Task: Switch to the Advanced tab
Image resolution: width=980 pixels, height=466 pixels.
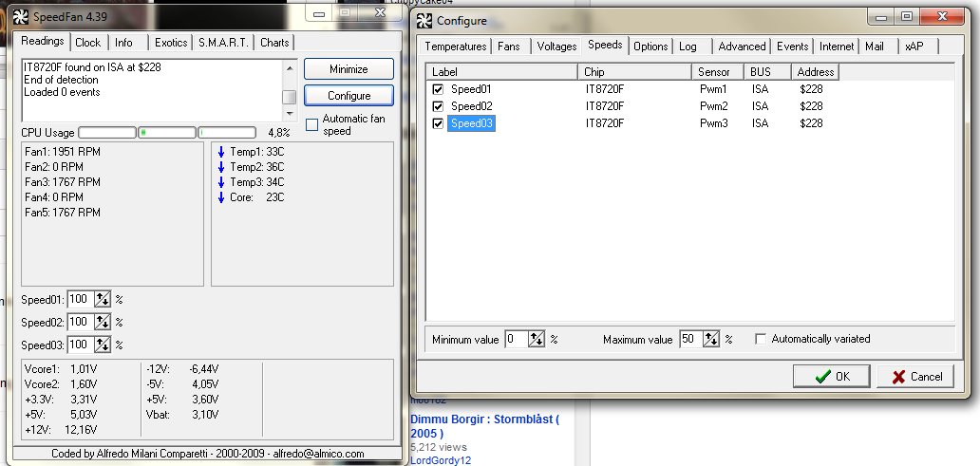Action: coord(742,47)
